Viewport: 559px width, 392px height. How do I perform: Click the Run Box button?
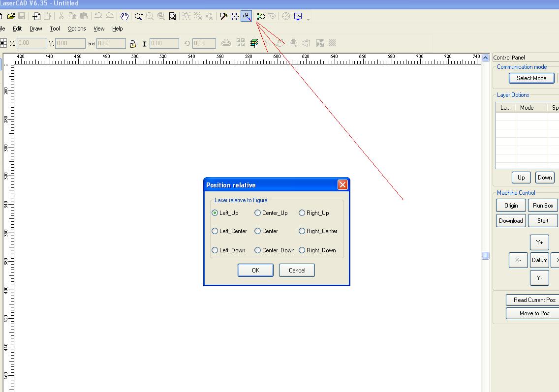point(543,206)
